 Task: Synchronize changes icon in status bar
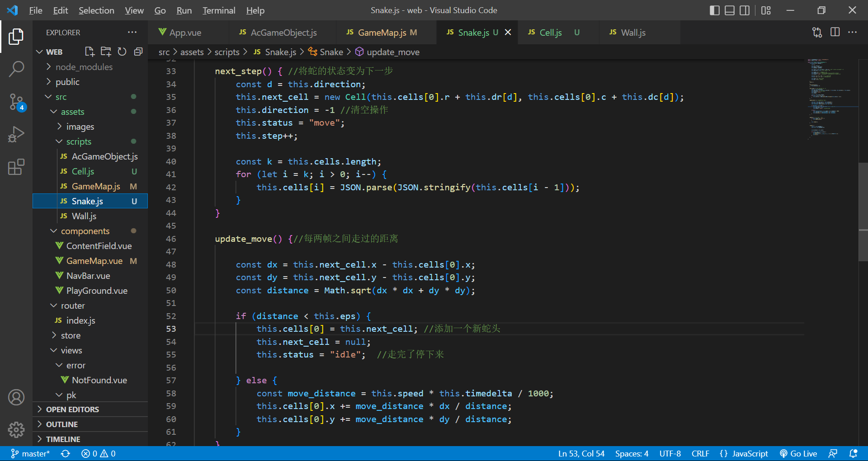66,453
